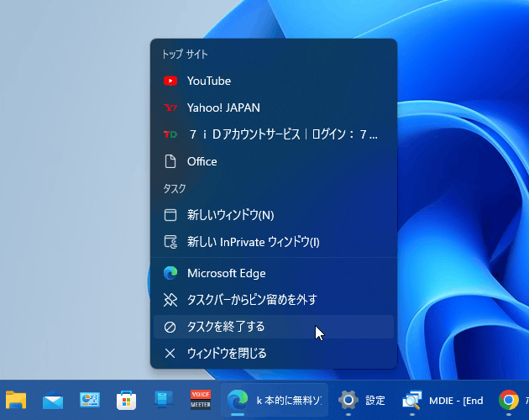Screen dimensions: 529x420
Task: Open the VoiceMeeter taskbar icon
Action: point(201,401)
